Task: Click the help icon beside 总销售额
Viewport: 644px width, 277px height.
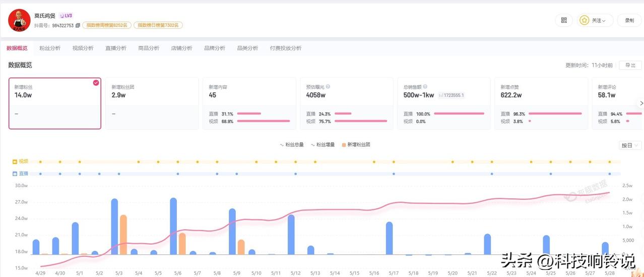Action: tap(425, 87)
